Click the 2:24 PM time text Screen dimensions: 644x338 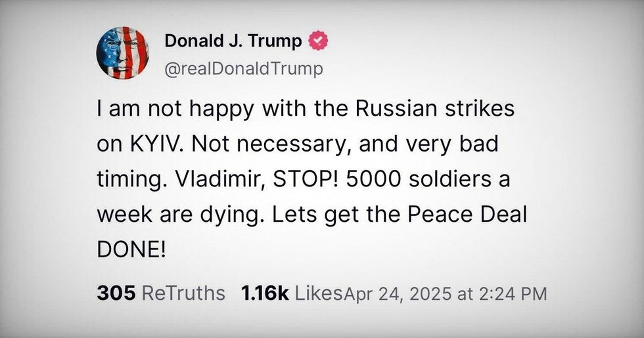515,293
